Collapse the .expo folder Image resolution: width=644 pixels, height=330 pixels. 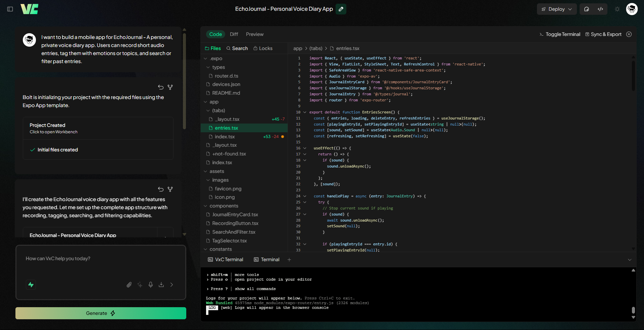coord(244,58)
